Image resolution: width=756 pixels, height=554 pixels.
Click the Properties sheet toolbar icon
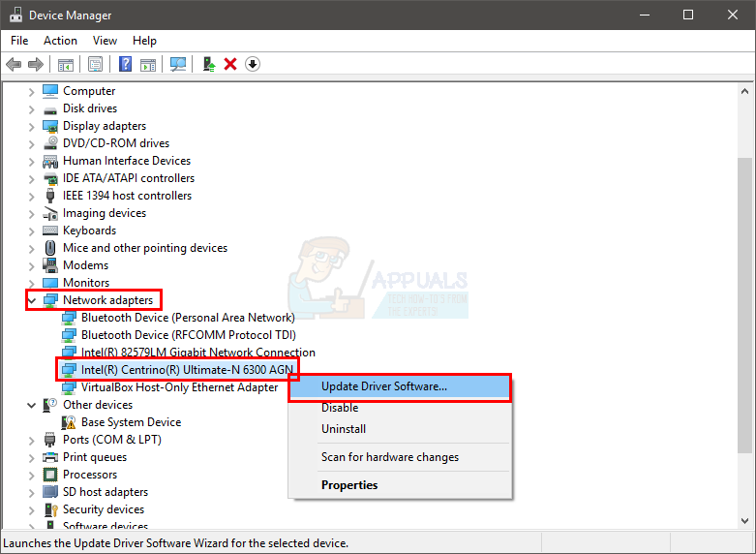click(x=96, y=64)
